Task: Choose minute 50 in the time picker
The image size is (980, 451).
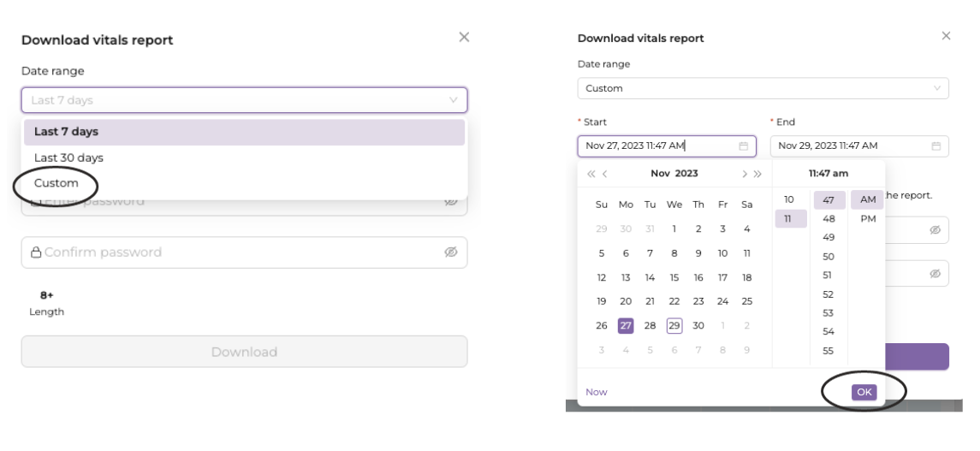Action: [x=829, y=257]
